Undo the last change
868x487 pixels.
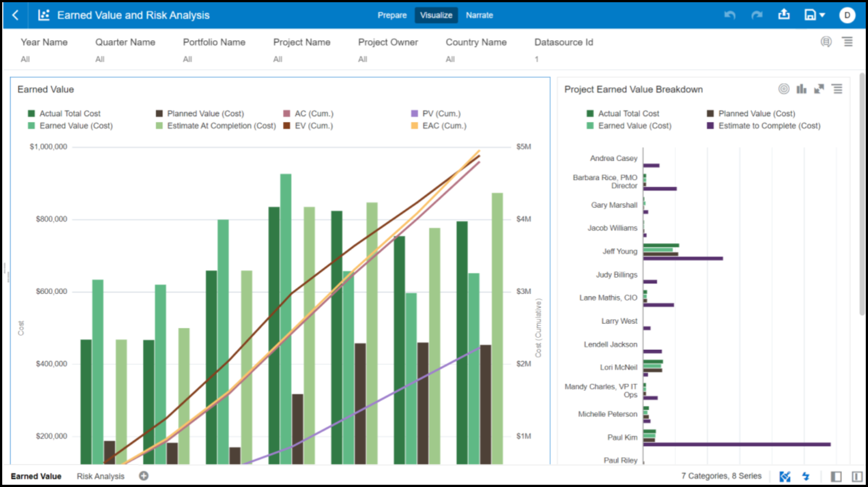[x=730, y=15]
